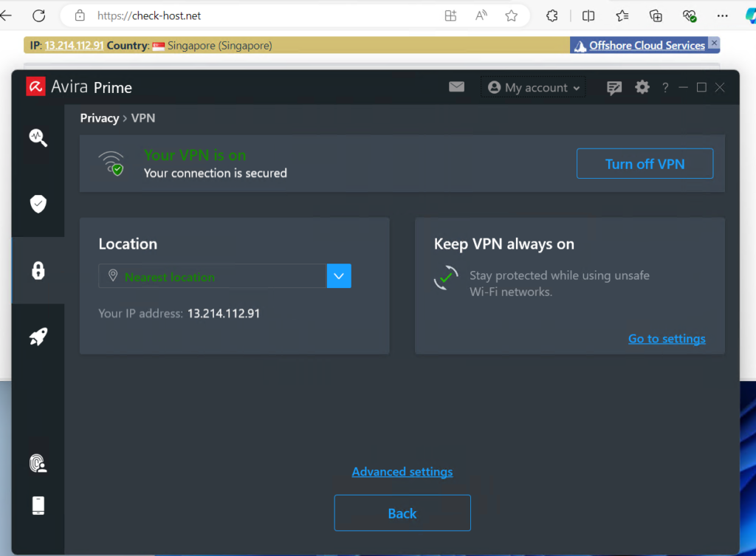Image resolution: width=756 pixels, height=556 pixels.
Task: Open the Performance rocket section
Action: coord(38,337)
